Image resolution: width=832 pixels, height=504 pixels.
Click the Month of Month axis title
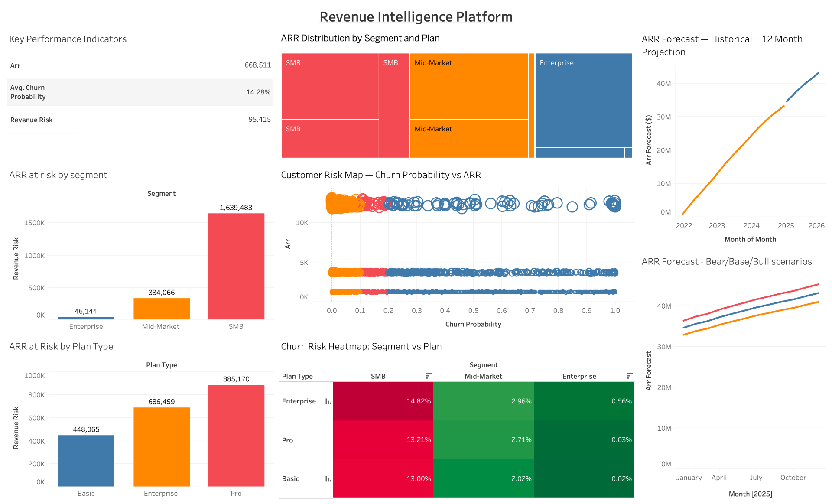coord(750,239)
